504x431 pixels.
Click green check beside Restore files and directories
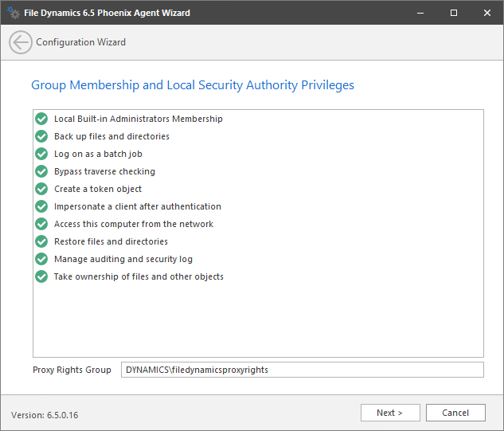[42, 241]
